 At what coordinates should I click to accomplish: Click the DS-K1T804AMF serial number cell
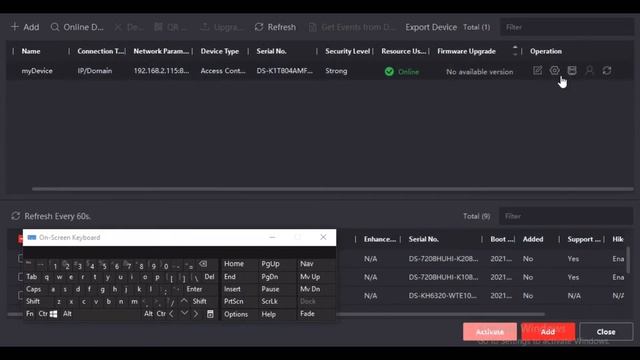(x=284, y=71)
